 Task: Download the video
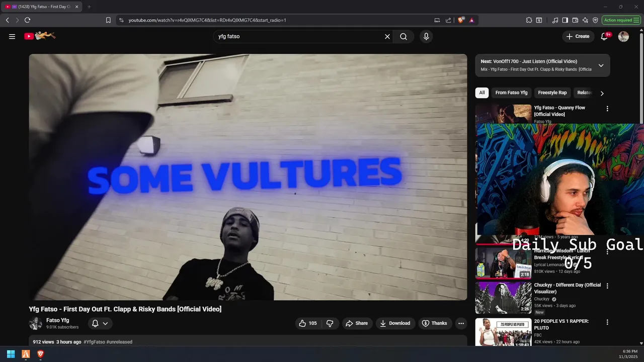pos(395,323)
